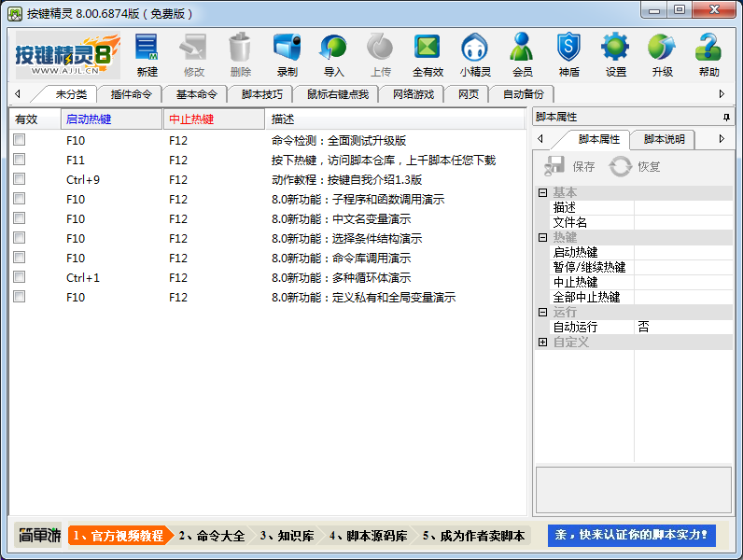
Task: Click the 全有效 (Enable all) icon
Action: (428, 55)
